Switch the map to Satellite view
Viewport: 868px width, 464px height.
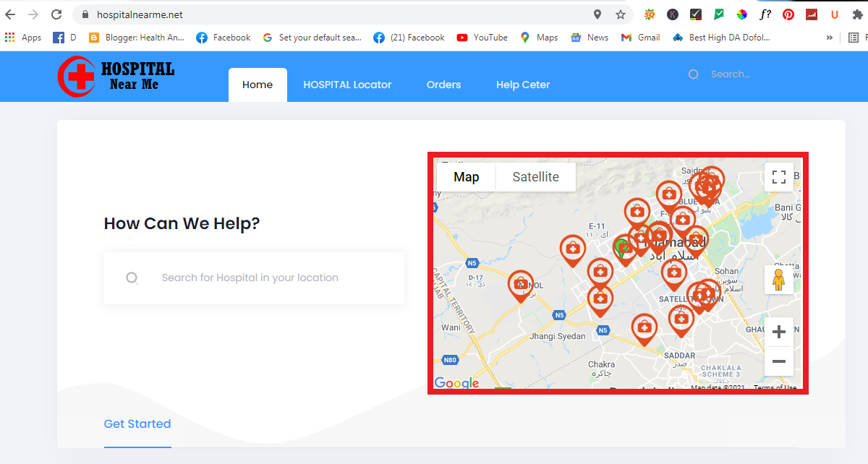click(x=536, y=176)
